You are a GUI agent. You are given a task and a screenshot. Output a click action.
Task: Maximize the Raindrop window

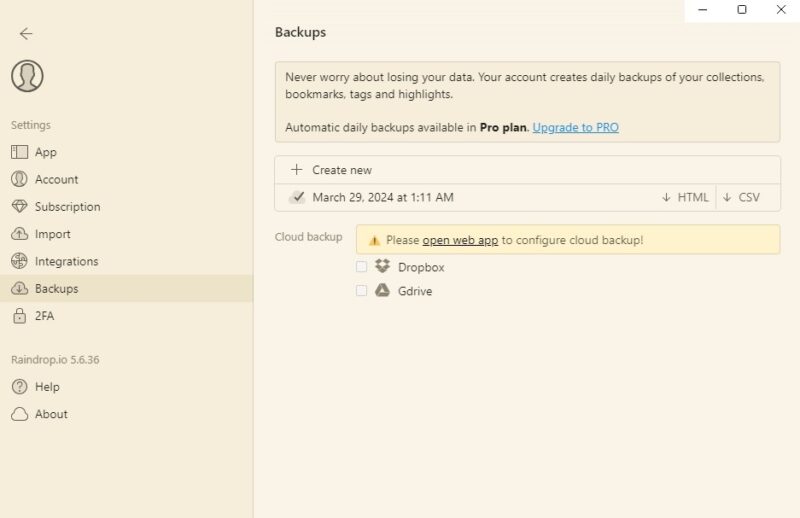click(742, 10)
